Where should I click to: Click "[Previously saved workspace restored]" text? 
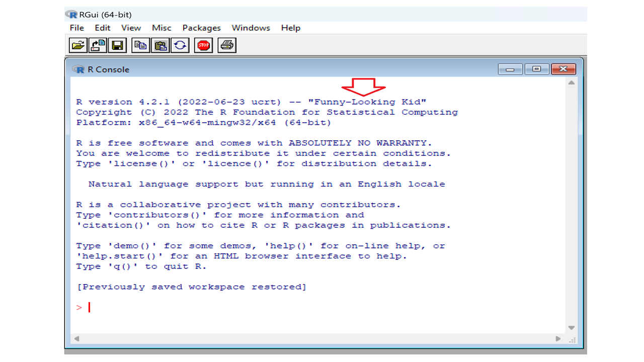point(191,287)
